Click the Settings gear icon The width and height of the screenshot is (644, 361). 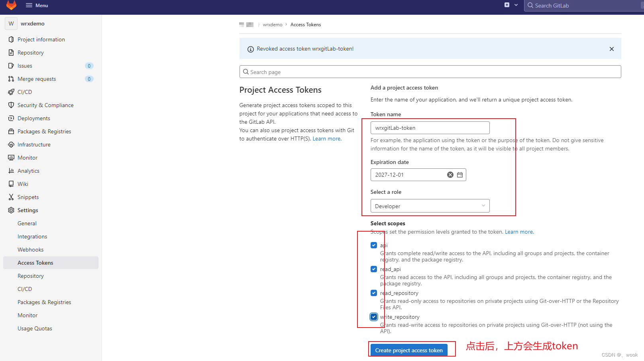tap(11, 210)
